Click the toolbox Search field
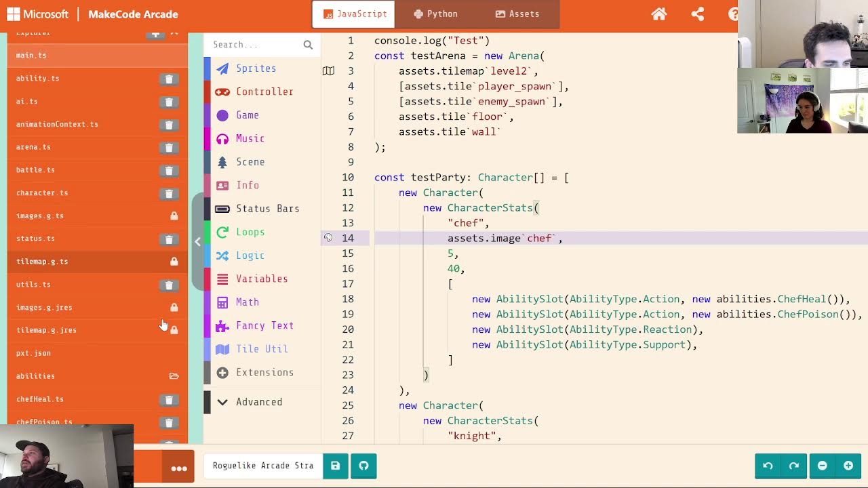The image size is (868, 488). tap(255, 45)
